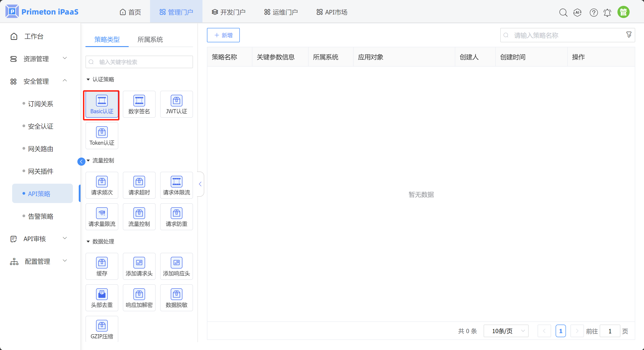
Task: Open the AI assistant icon
Action: (577, 12)
